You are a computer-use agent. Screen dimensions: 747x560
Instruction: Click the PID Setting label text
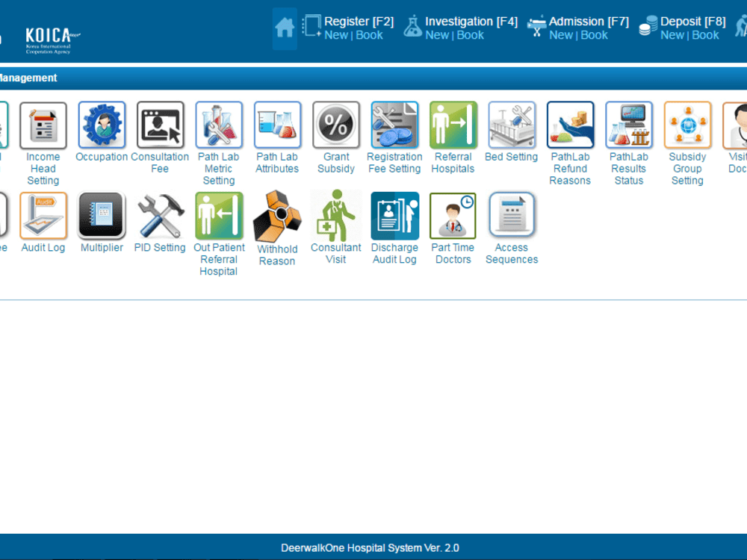[160, 248]
